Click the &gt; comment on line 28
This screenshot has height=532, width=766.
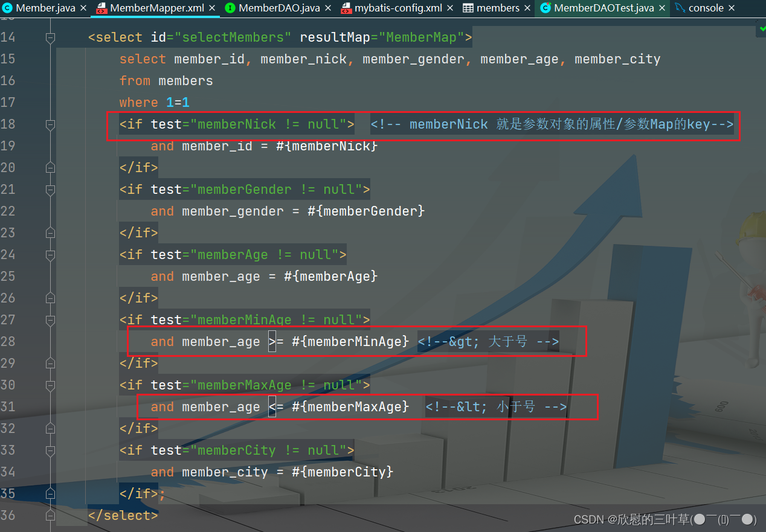pos(488,342)
